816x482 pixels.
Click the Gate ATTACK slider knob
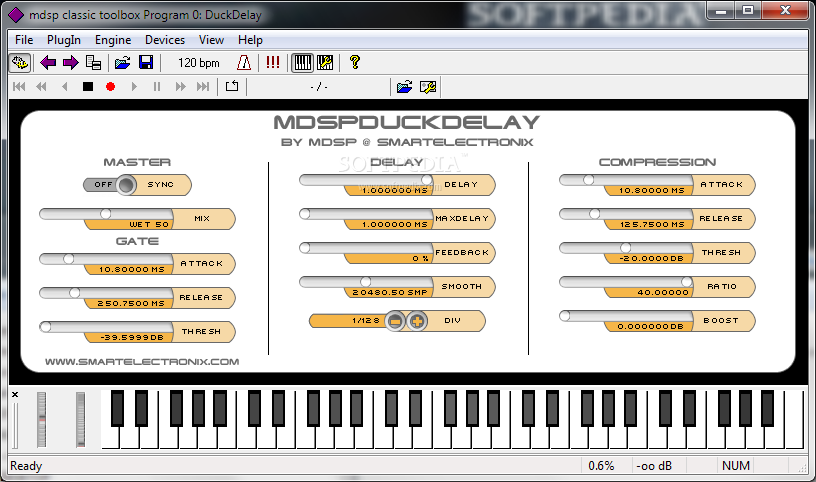pos(68,259)
